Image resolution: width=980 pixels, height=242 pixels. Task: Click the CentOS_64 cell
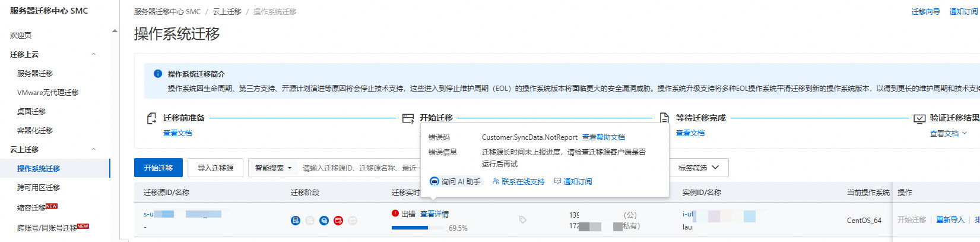point(864,220)
